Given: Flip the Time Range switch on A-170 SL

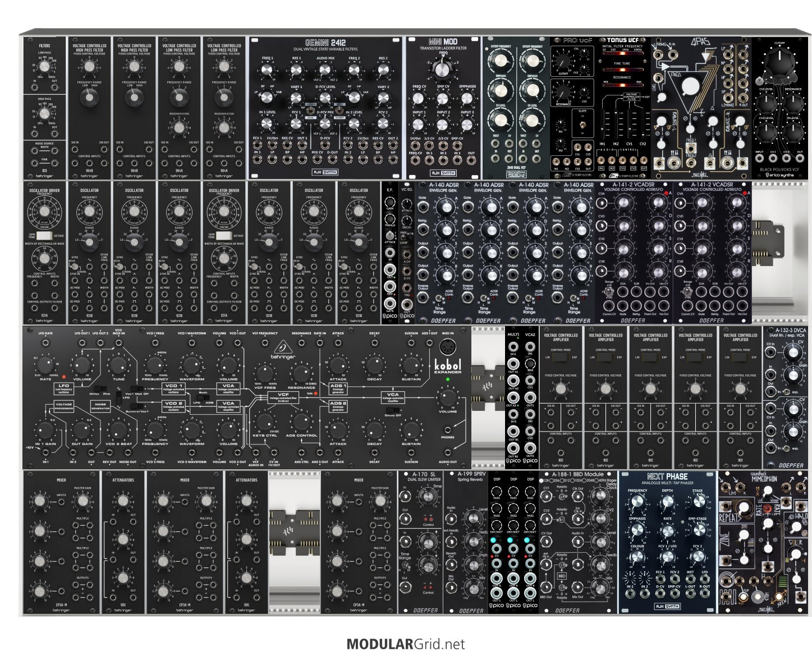Looking at the screenshot, I should (405, 565).
